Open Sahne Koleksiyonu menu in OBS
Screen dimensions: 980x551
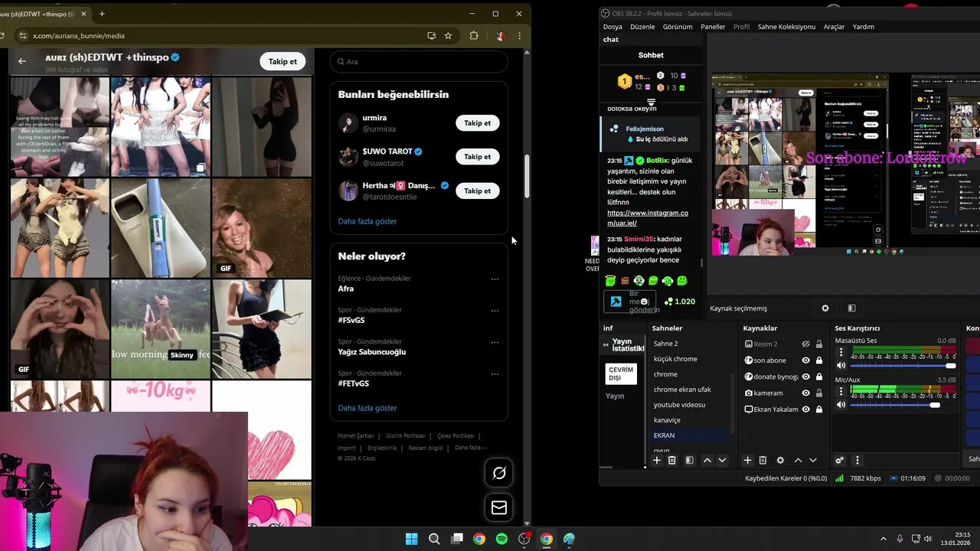point(786,27)
